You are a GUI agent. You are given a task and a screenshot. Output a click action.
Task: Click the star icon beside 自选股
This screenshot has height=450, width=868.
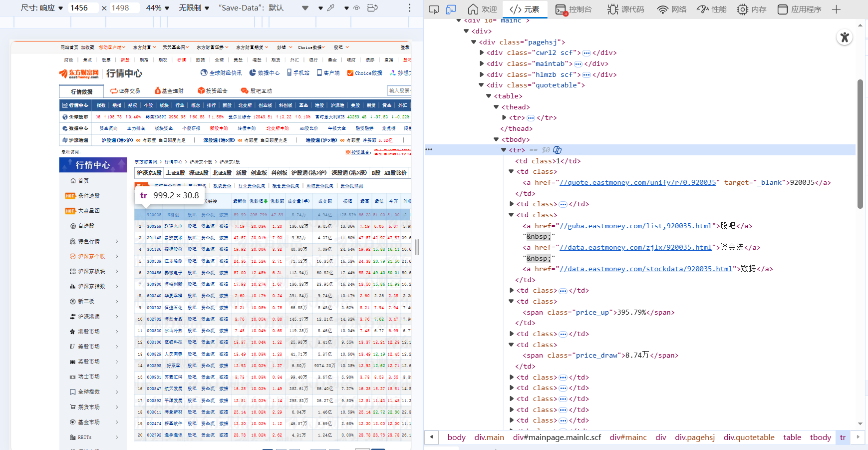pos(73,226)
